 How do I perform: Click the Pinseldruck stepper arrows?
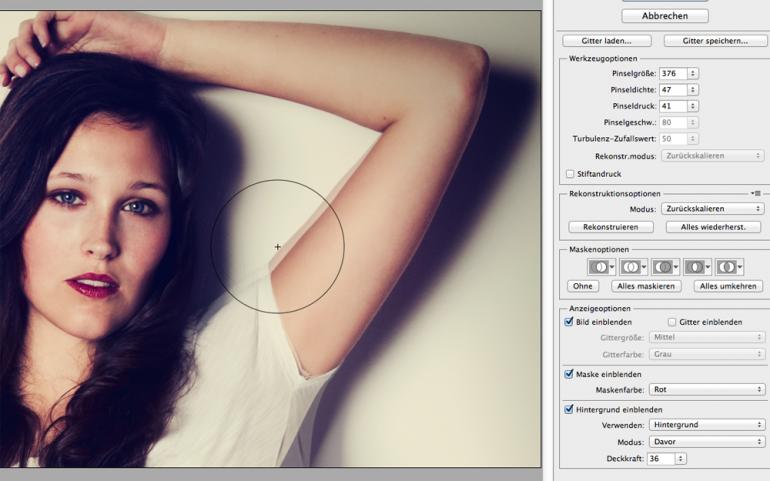pyautogui.click(x=692, y=106)
